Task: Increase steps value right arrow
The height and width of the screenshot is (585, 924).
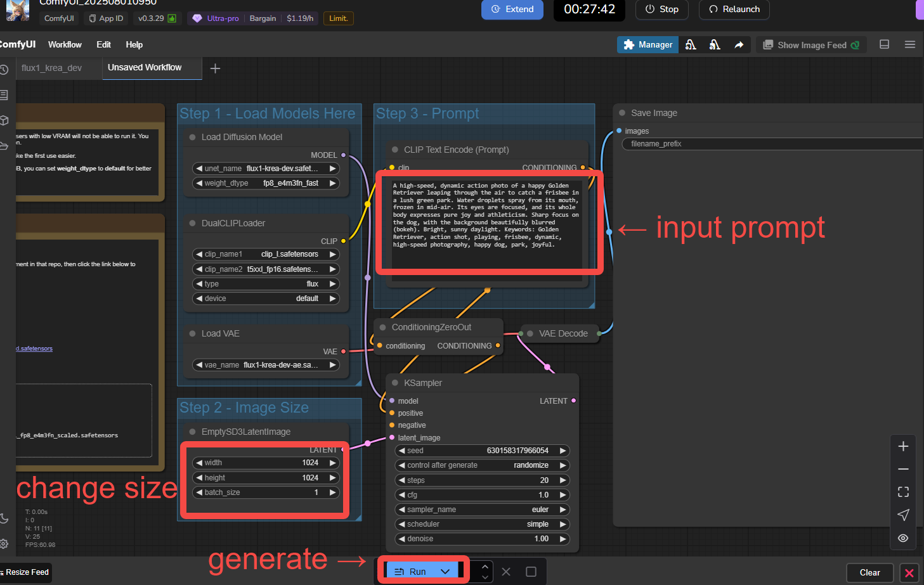Action: tap(562, 480)
